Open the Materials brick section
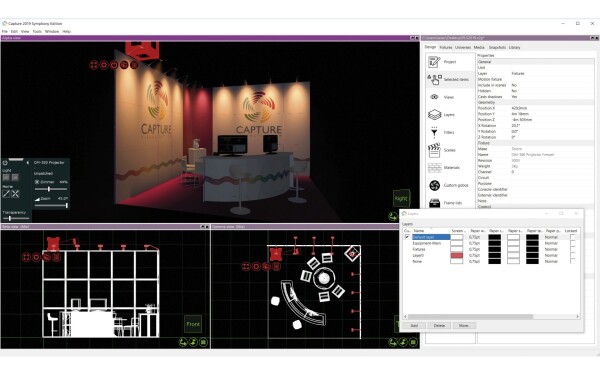The width and height of the screenshot is (600, 375). tap(450, 168)
